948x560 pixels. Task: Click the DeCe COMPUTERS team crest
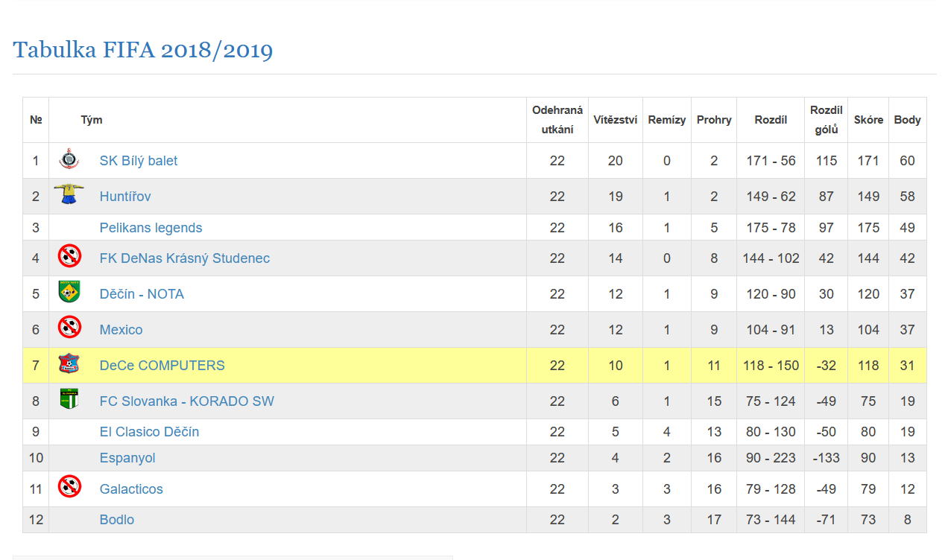point(69,364)
